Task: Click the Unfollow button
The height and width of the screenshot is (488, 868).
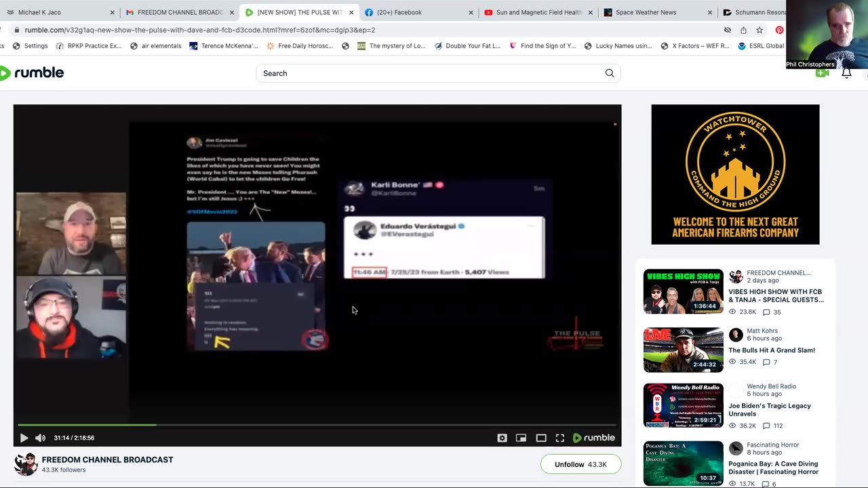Action: point(580,464)
